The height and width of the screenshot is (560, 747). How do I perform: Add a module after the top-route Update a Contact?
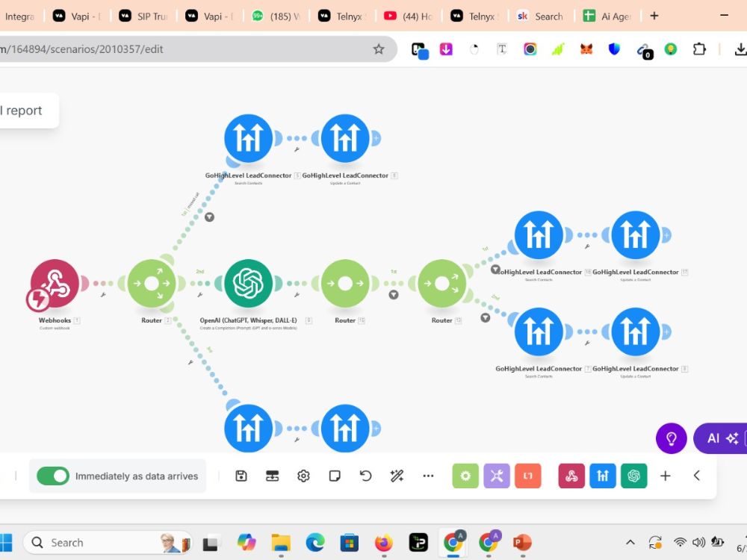coord(376,138)
